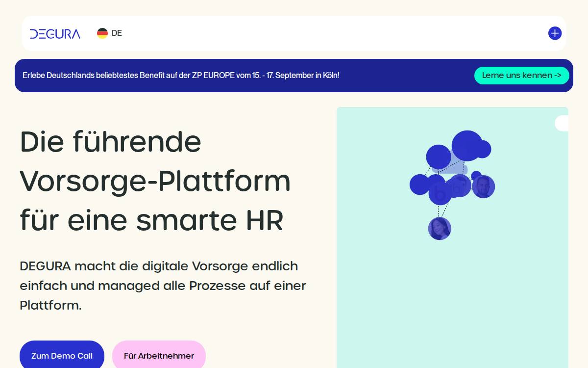This screenshot has width=588, height=368.
Task: Click the German flag icon
Action: click(x=102, y=33)
